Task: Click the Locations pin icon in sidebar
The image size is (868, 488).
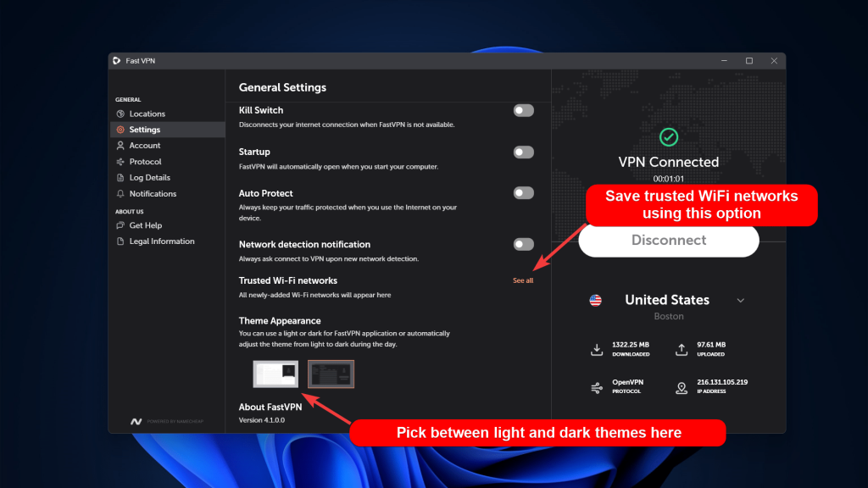Action: (120, 114)
